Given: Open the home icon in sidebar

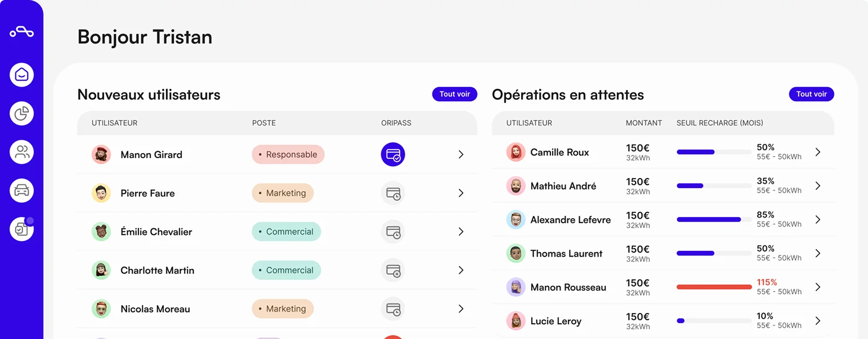Looking at the screenshot, I should tap(21, 75).
